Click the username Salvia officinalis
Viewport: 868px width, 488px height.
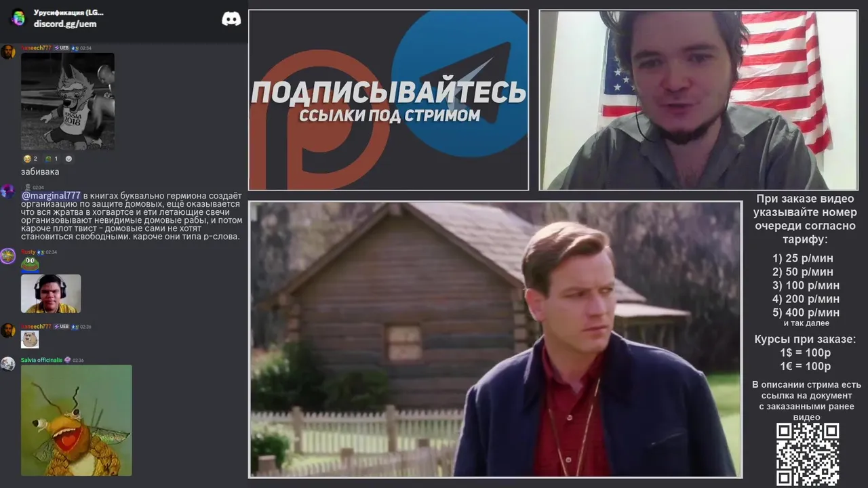(x=41, y=360)
